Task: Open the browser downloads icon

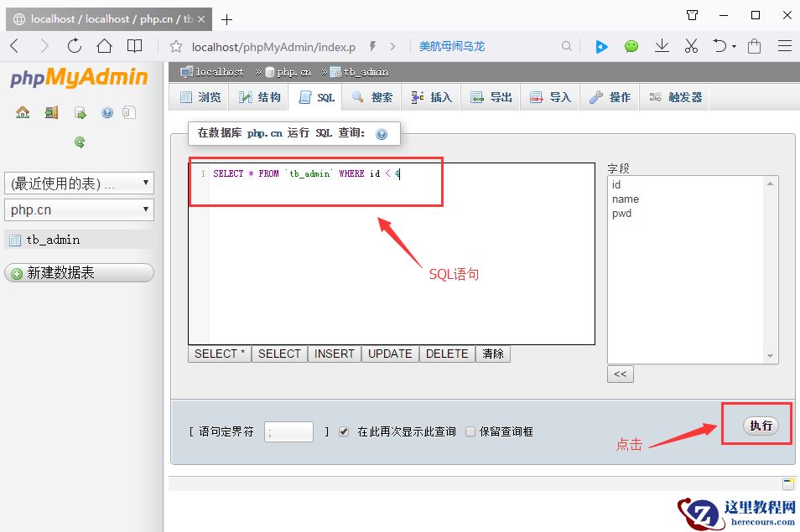Action: tap(662, 46)
